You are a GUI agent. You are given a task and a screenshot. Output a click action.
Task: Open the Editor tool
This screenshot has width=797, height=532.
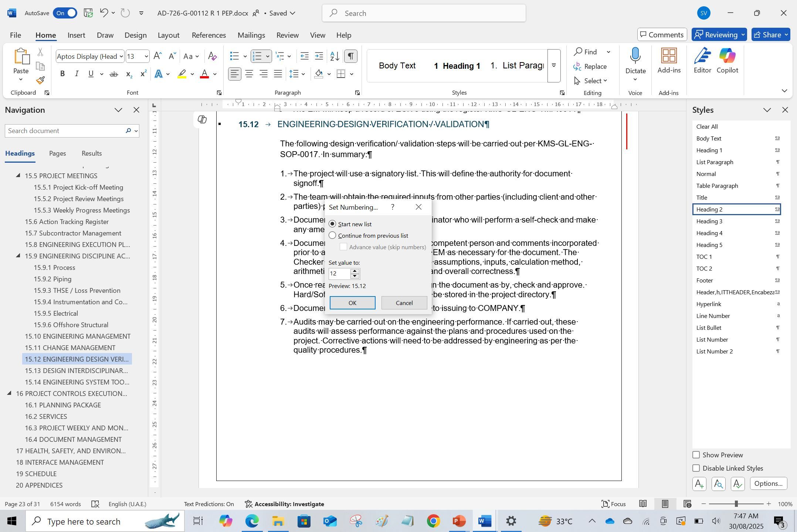702,61
